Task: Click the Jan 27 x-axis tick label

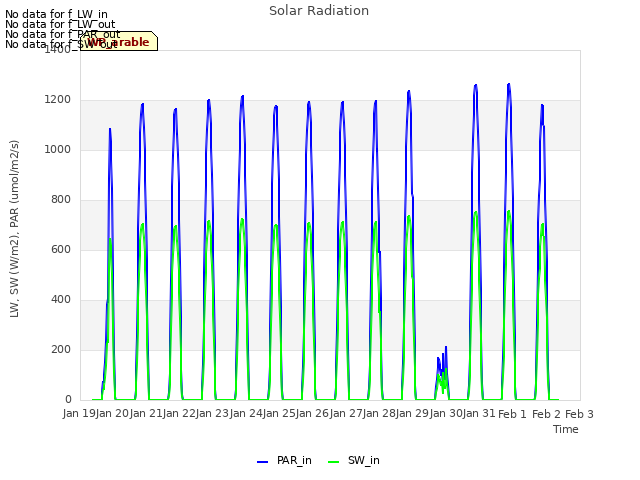Action: [x=347, y=413]
